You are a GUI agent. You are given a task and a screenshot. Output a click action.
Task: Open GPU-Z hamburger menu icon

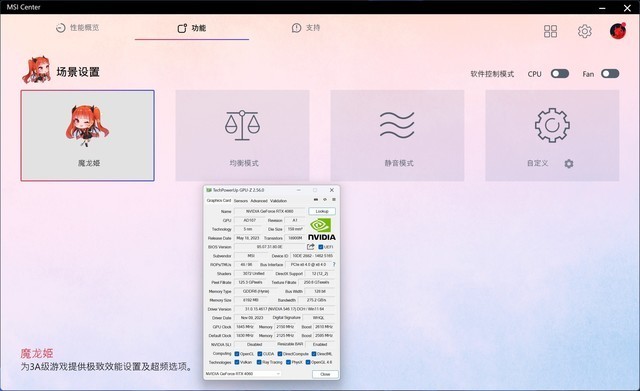(334, 200)
